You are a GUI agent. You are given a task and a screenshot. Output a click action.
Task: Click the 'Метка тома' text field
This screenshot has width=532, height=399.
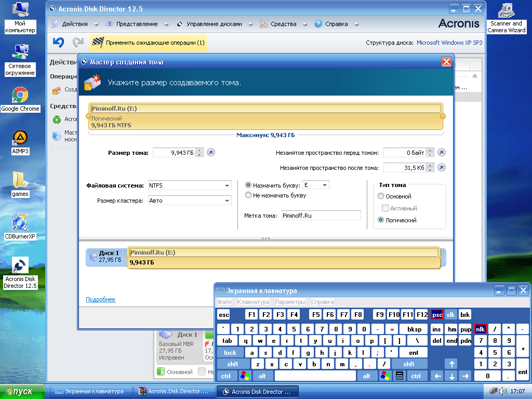coord(321,215)
